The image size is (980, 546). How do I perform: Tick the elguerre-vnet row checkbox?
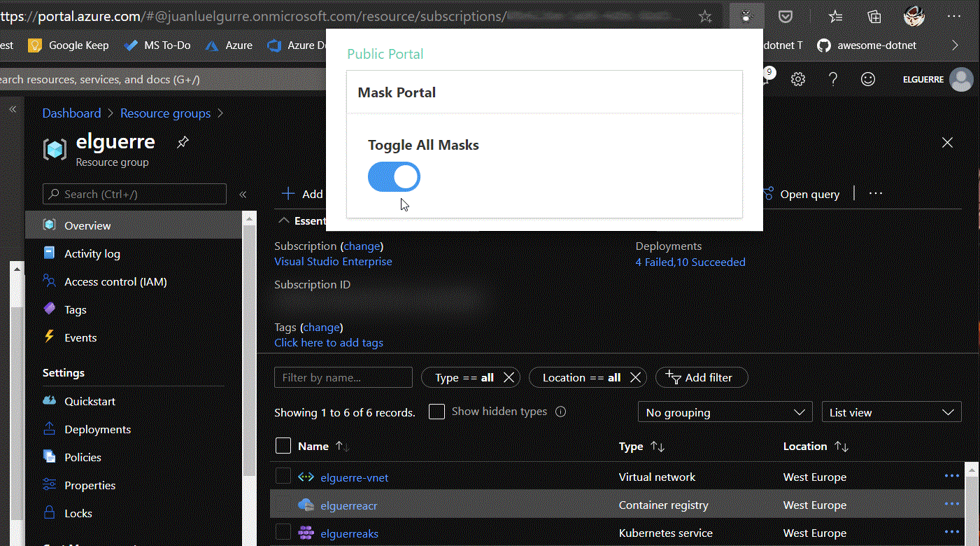283,476
